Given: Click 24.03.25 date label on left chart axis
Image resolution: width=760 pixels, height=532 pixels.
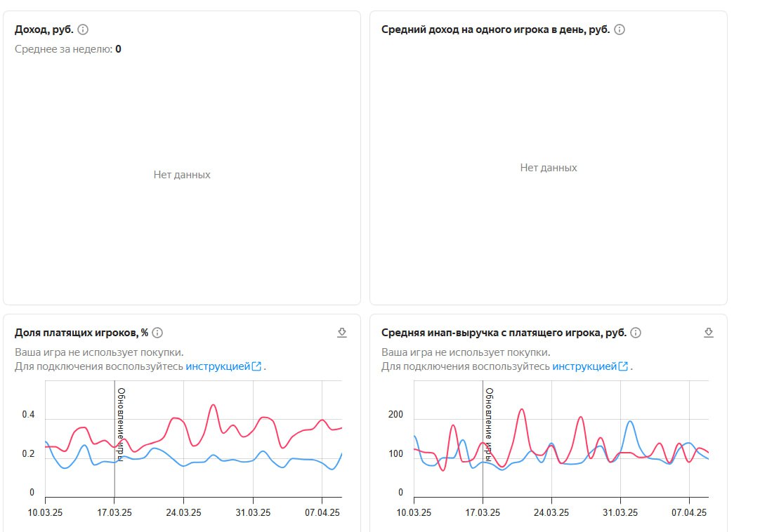Looking at the screenshot, I should click(x=184, y=512).
